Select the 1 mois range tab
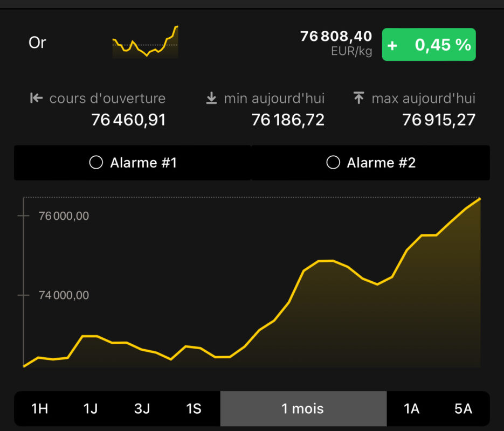The image size is (504, 431). tap(303, 409)
